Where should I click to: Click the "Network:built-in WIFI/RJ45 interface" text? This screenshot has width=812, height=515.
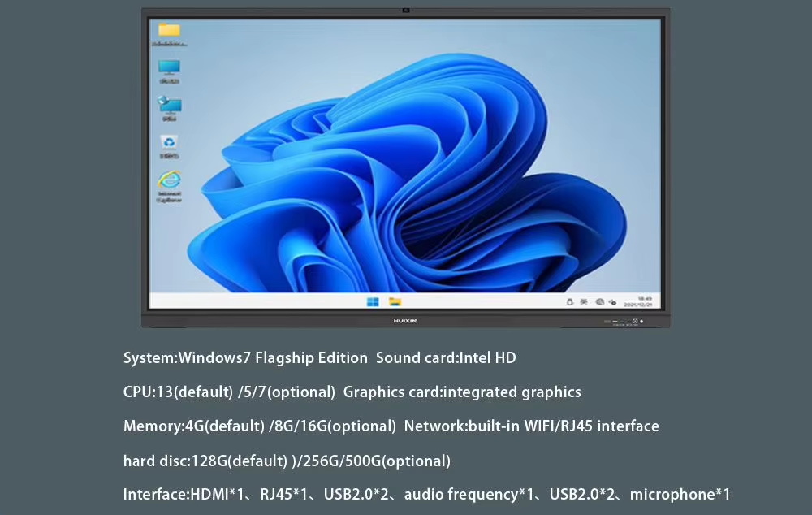point(531,426)
